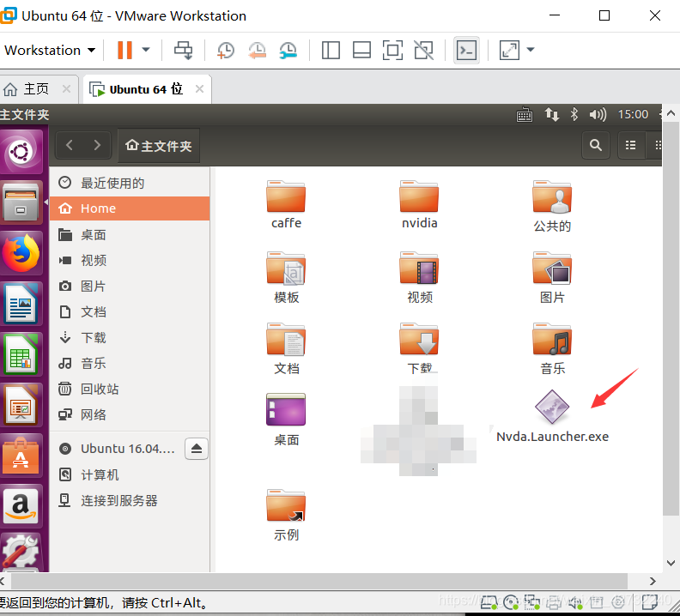Click the VMware horizontal scrollbar
Image resolution: width=680 pixels, height=616 pixels.
coord(319,581)
